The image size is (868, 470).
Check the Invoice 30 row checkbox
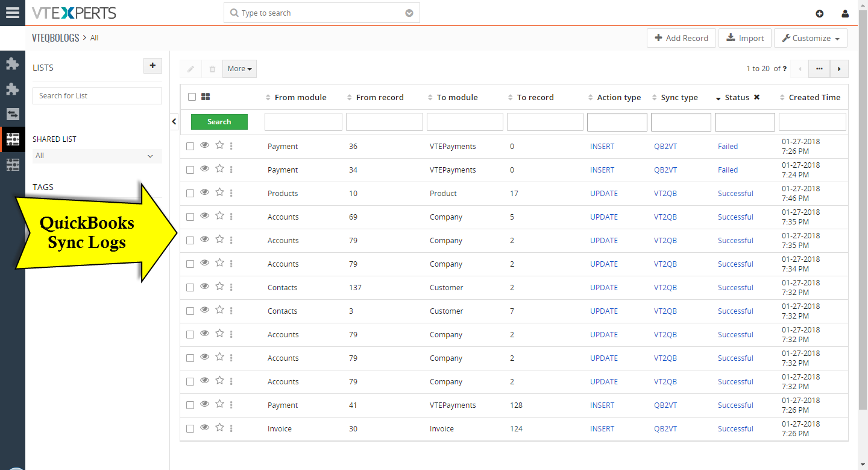[190, 428]
